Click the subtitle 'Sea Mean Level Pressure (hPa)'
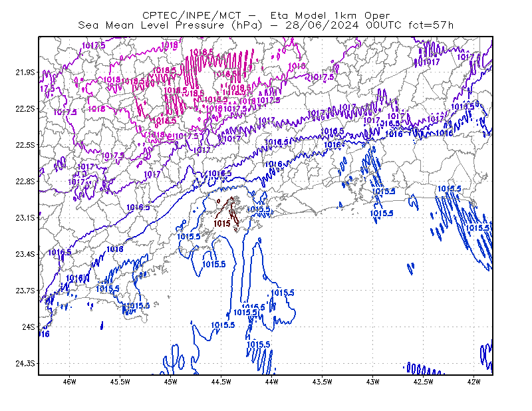This screenshot has height=411, width=532. (170, 25)
